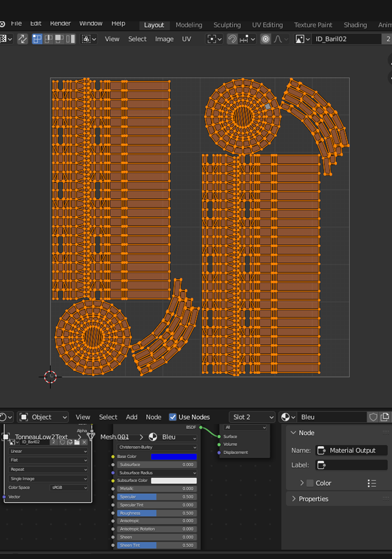
Task: Click new material icon beside Bleu
Action: pos(385,417)
